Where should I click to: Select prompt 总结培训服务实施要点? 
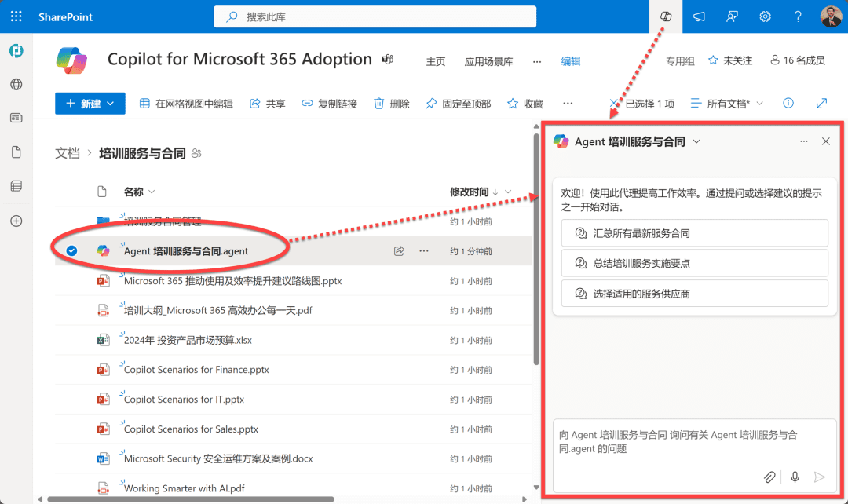click(x=694, y=263)
